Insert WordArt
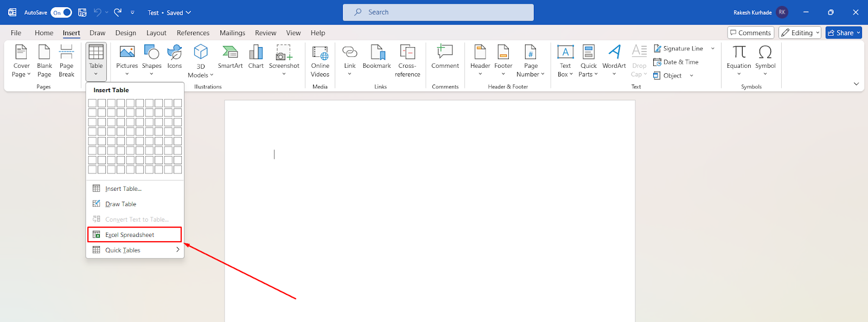The image size is (868, 322). pyautogui.click(x=614, y=61)
